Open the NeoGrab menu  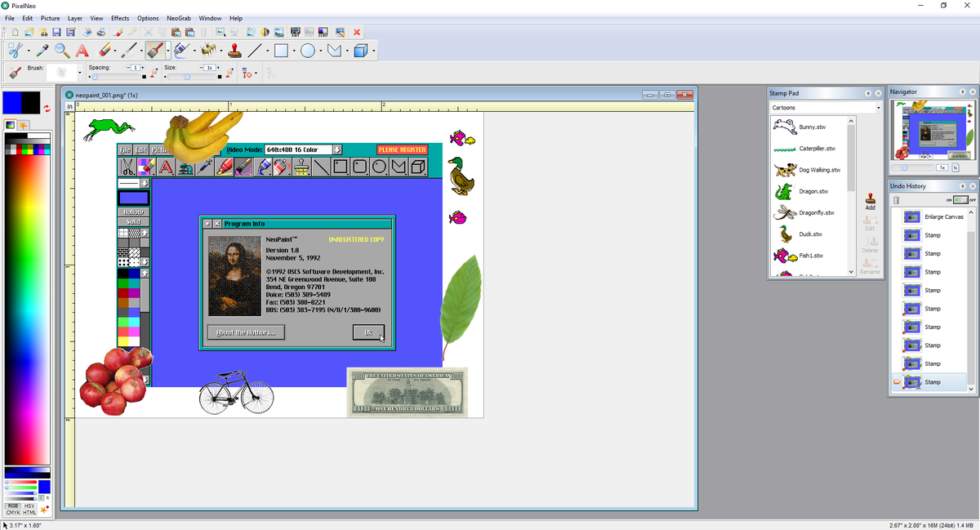pos(178,18)
